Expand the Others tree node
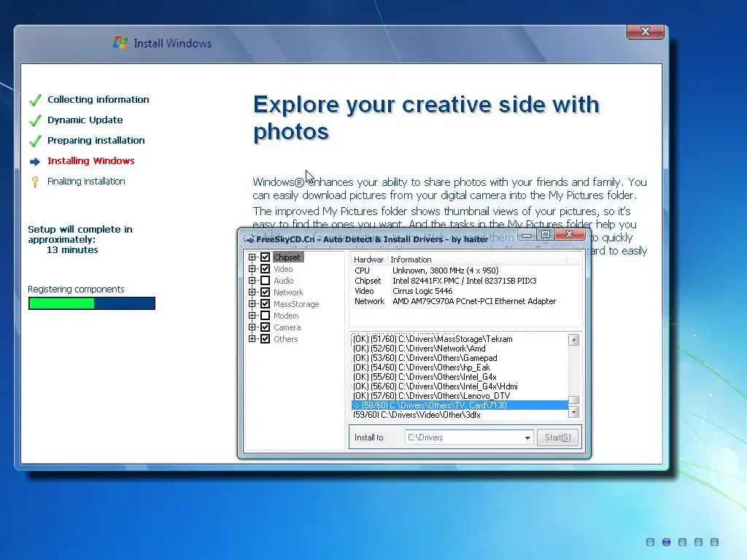 point(252,339)
